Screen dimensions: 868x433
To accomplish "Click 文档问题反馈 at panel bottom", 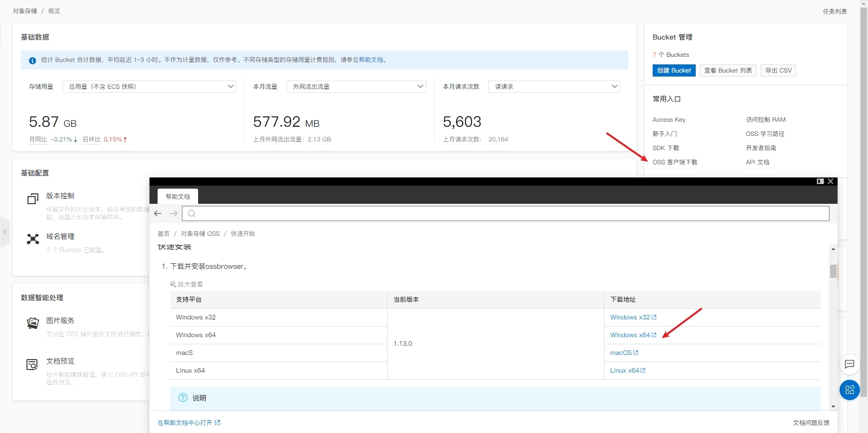I will pyautogui.click(x=811, y=422).
